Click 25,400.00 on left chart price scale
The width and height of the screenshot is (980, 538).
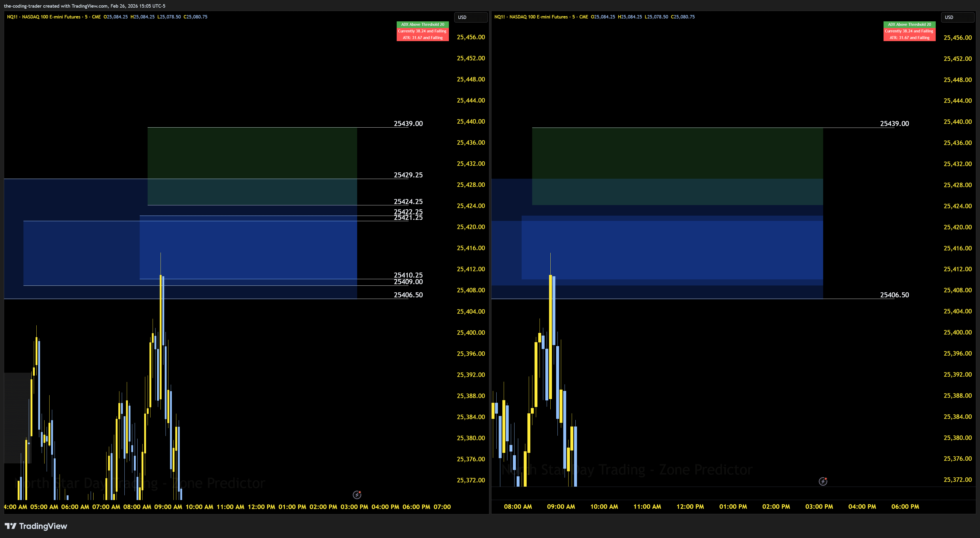pyautogui.click(x=470, y=333)
